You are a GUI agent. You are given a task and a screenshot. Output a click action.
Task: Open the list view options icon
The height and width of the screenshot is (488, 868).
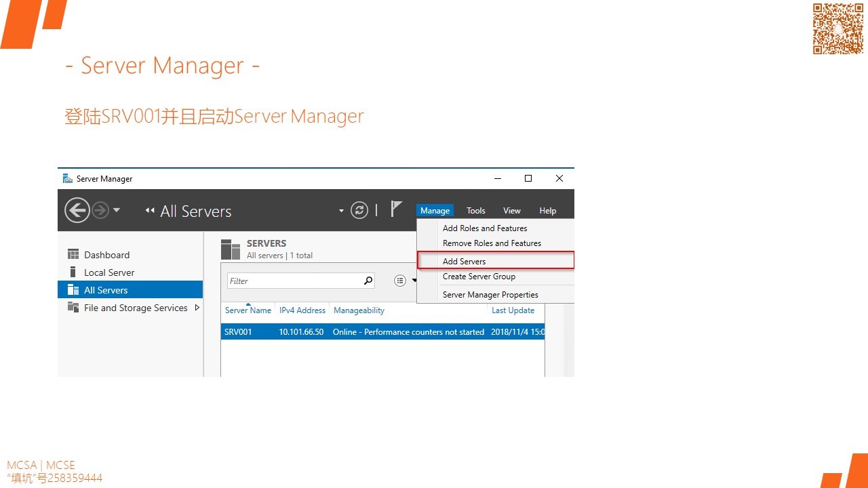pos(400,281)
